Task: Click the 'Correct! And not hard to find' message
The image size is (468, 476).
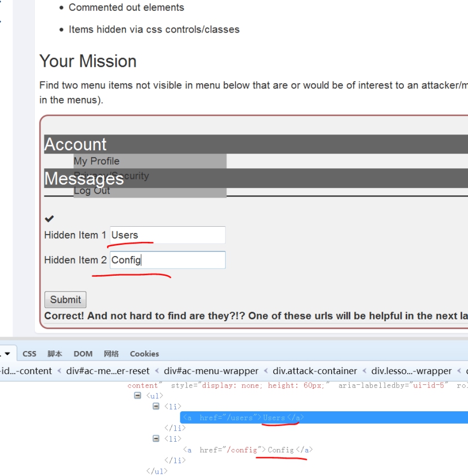Action: click(x=256, y=316)
